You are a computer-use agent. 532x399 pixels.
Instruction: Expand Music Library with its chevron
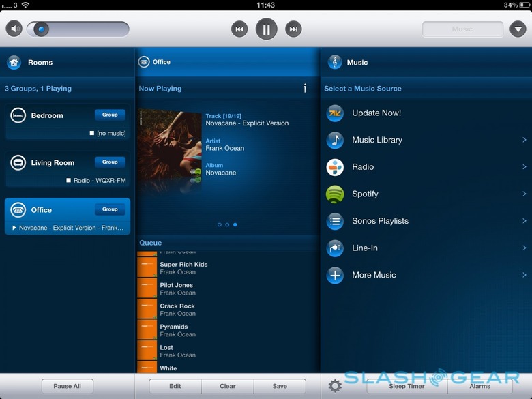(524, 140)
